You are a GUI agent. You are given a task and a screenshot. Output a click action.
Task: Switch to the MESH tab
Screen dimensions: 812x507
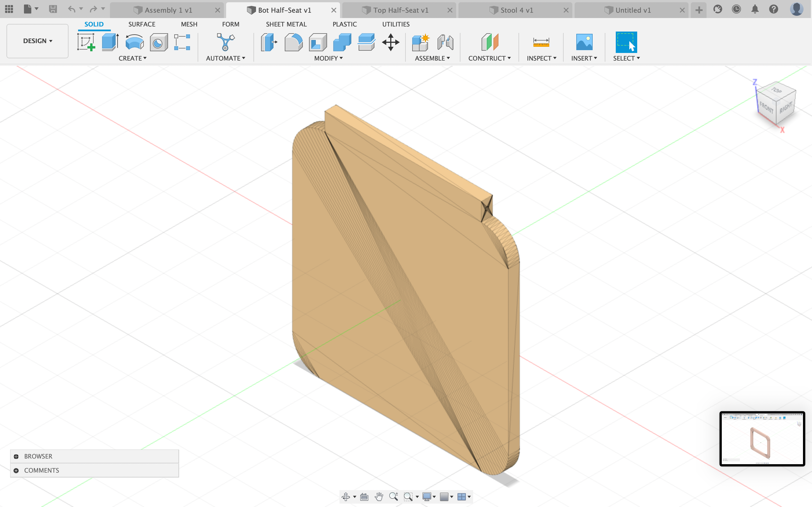(188, 24)
